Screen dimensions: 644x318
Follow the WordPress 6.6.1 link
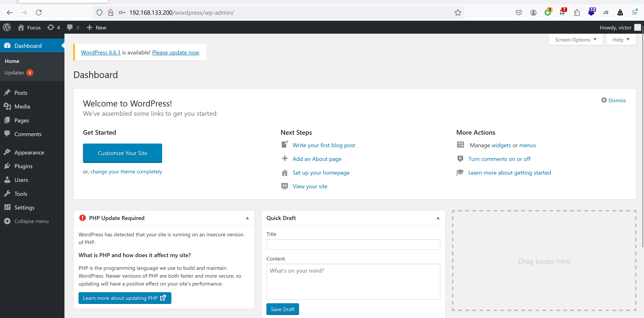[100, 52]
